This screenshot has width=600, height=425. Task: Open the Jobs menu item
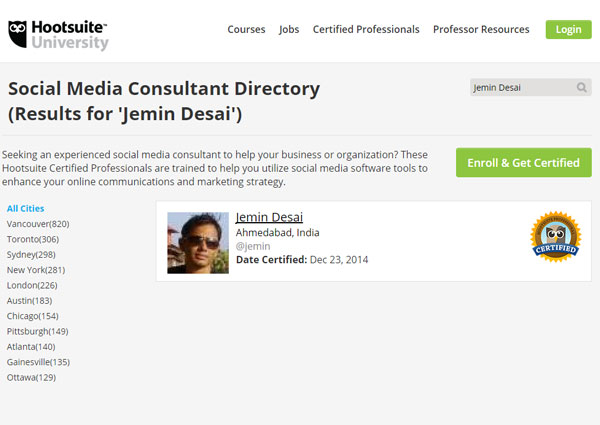pos(289,29)
